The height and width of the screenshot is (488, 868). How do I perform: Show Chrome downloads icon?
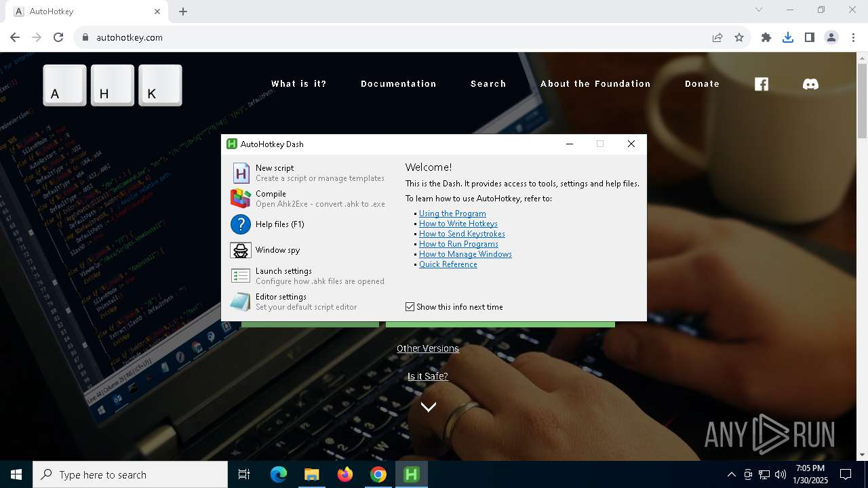tap(788, 37)
